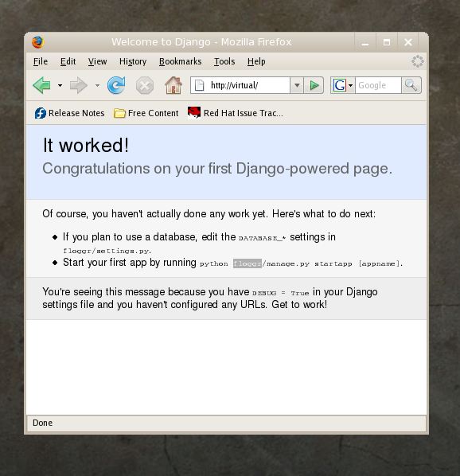Screen dimensions: 460x476
Task: Click the 'It worked!' heading
Action: click(86, 146)
